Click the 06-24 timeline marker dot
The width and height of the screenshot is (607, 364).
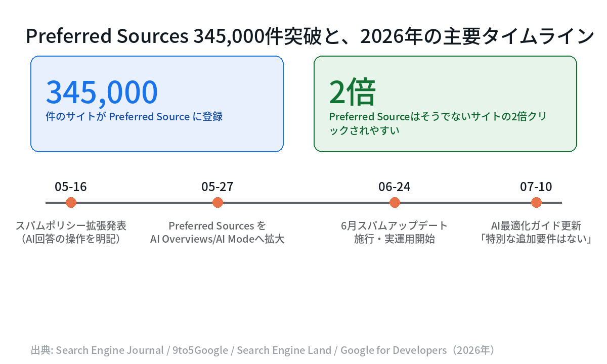tap(395, 203)
